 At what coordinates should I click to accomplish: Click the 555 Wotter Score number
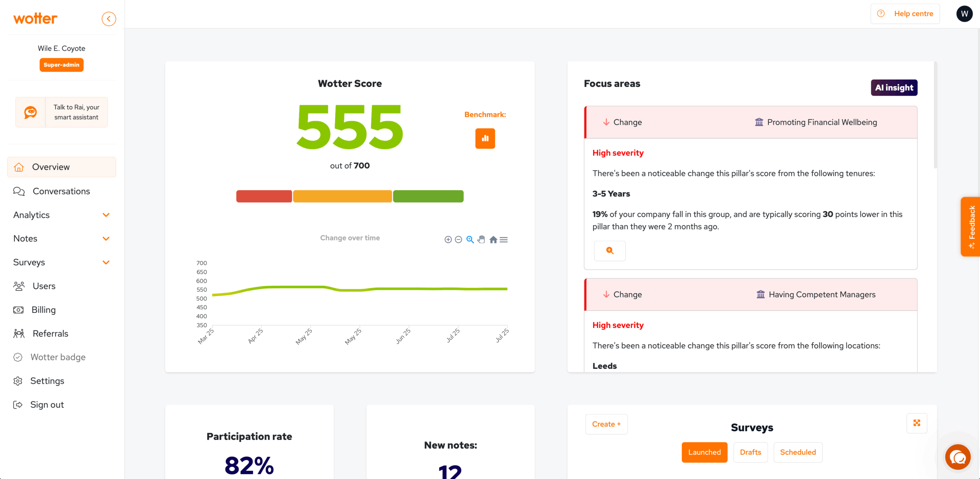[x=350, y=127]
